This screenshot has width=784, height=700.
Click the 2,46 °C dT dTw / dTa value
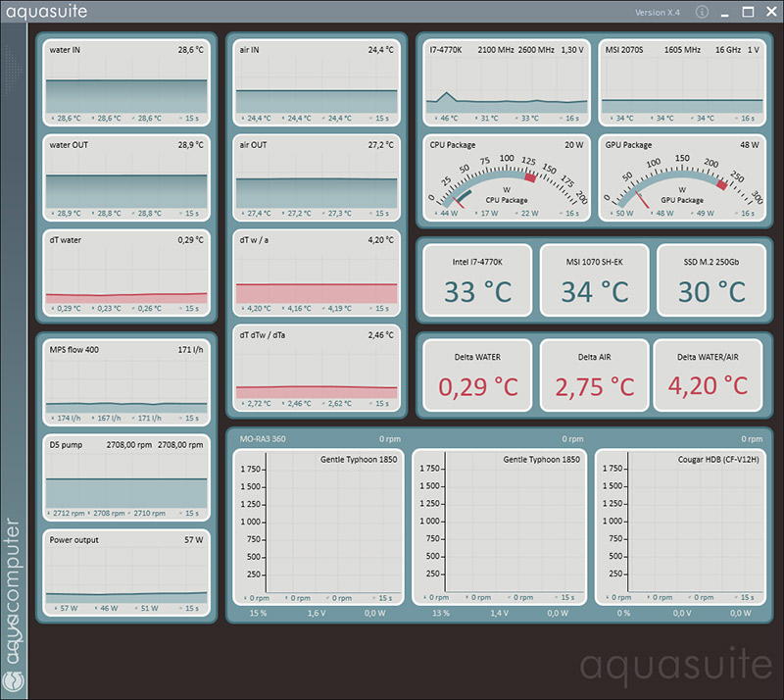click(x=380, y=334)
